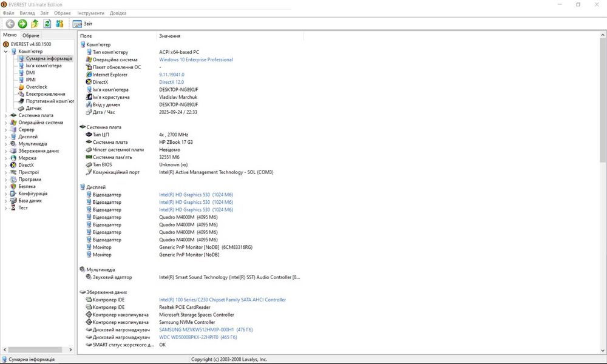The image size is (607, 364).
Task: Open the Звіт menu in menu bar
Action: [44, 13]
